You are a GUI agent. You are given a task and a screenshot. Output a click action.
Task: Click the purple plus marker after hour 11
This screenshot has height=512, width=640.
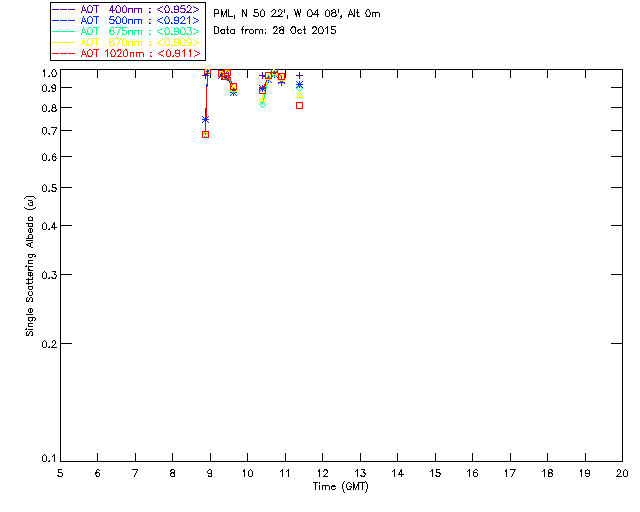(299, 76)
